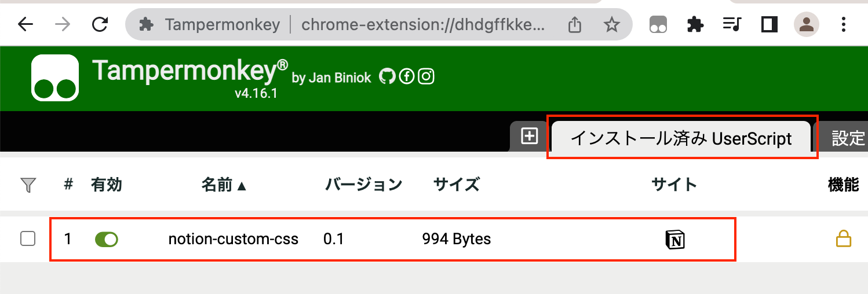The width and height of the screenshot is (868, 294).
Task: Disable the notion-custom-css script toggle
Action: coord(107,239)
